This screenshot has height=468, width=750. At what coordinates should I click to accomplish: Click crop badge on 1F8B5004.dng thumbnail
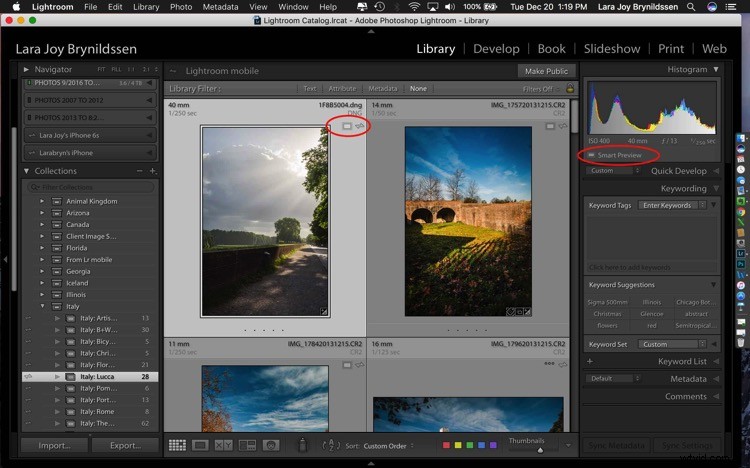[324, 312]
